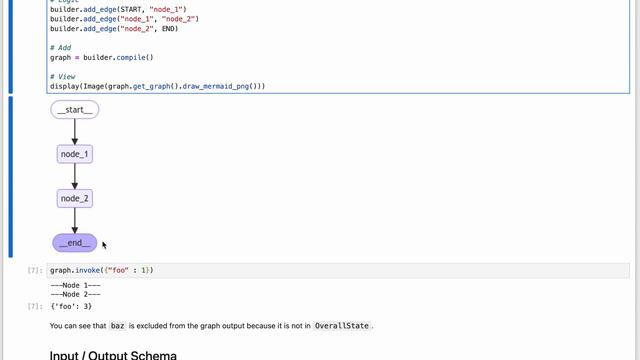Image resolution: width=640 pixels, height=360 pixels.
Task: Click the builder.compile() code line
Action: click(x=102, y=58)
